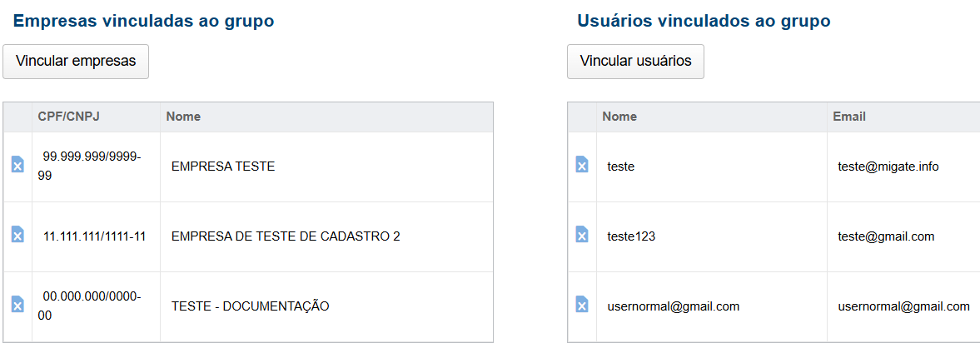Viewport: 980px width, 358px height.
Task: Click remove icon beside usernormal@gmail.com user row
Action: point(582,306)
